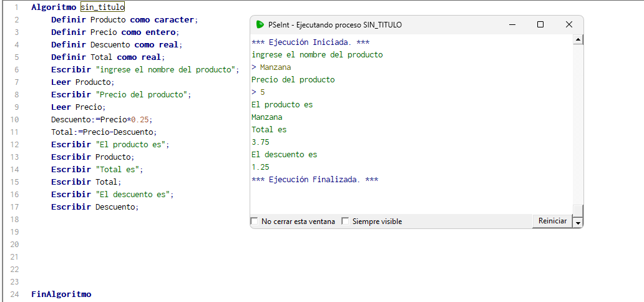The height and width of the screenshot is (302, 644).
Task: Click line number 10 in the gutter
Action: click(x=14, y=119)
